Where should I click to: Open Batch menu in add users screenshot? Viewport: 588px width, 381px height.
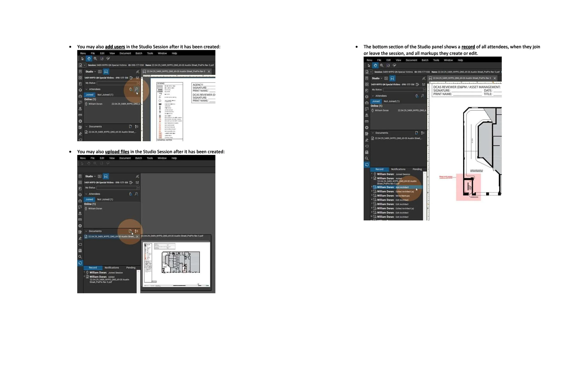[x=139, y=53]
